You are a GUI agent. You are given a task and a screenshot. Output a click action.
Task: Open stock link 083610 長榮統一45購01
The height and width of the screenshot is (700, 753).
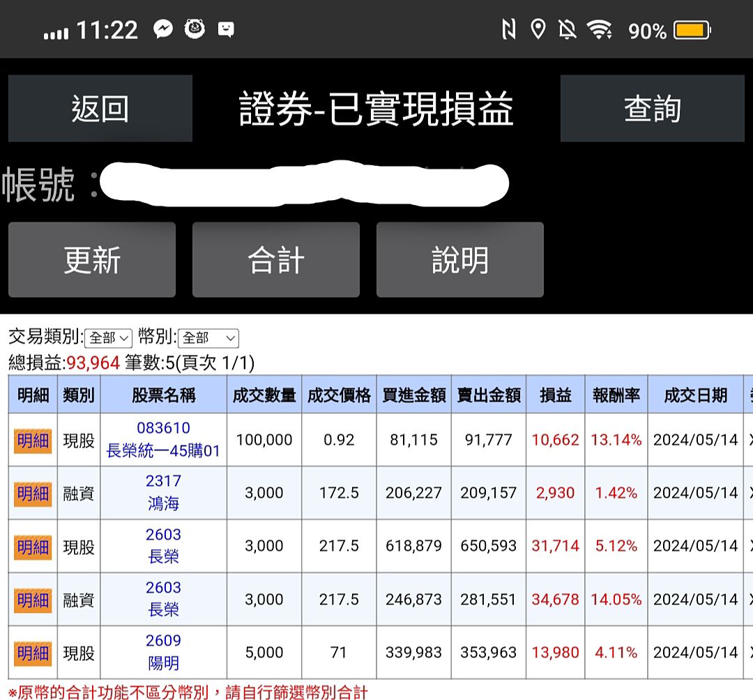(x=163, y=439)
